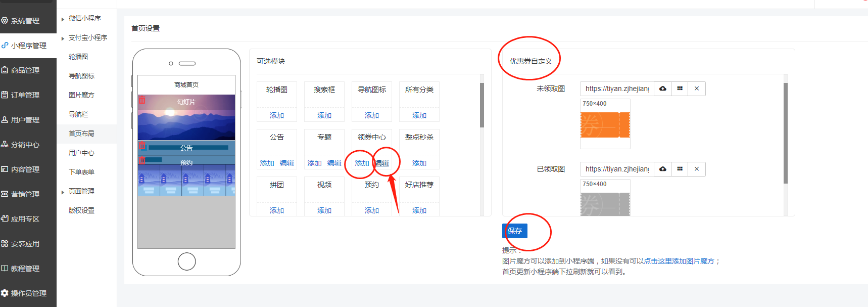
Task: Click the 未领取图 URL input field
Action: click(x=617, y=89)
